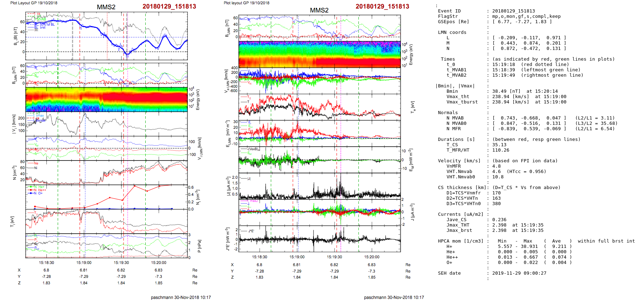
Task: Select the 'Jmax_THT' row label
Action: pos(458,225)
